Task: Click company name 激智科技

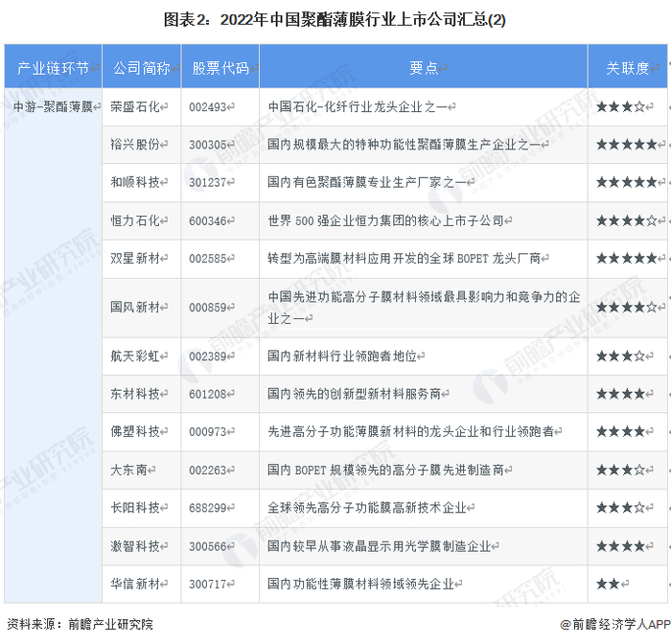Action: pyautogui.click(x=135, y=546)
